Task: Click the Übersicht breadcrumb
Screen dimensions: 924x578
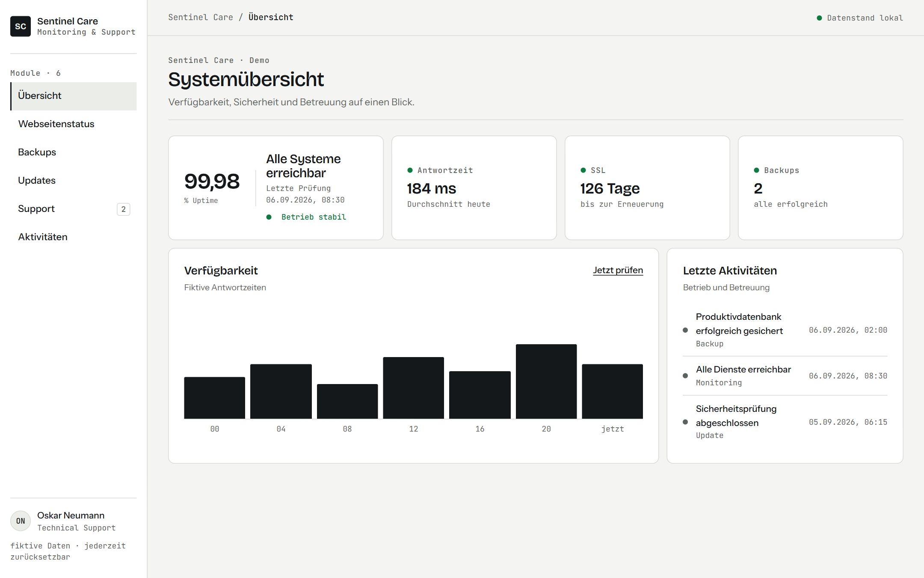Action: click(x=271, y=18)
